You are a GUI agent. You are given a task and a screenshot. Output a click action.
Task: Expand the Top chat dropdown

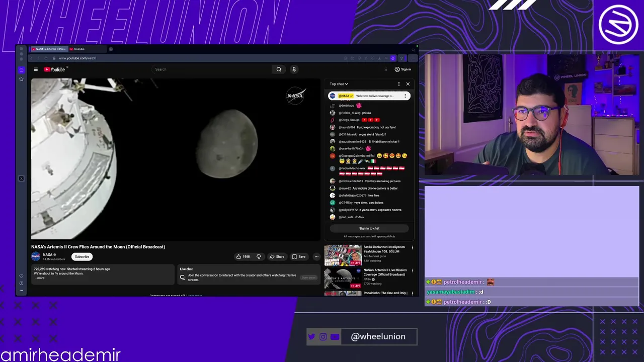(x=339, y=84)
